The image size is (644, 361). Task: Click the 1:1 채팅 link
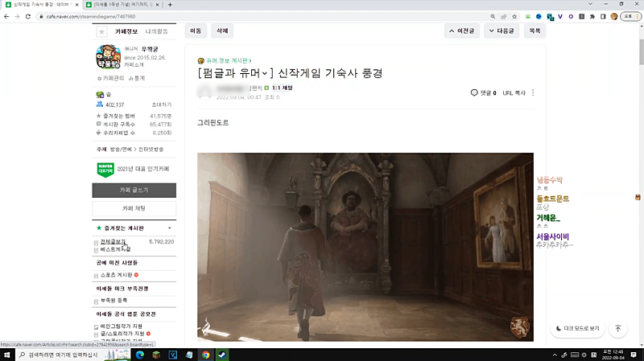282,88
